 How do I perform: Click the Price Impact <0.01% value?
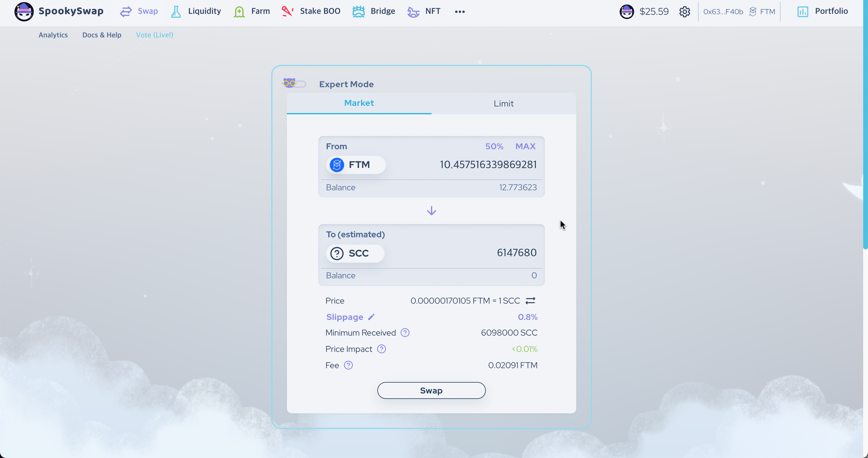point(524,349)
